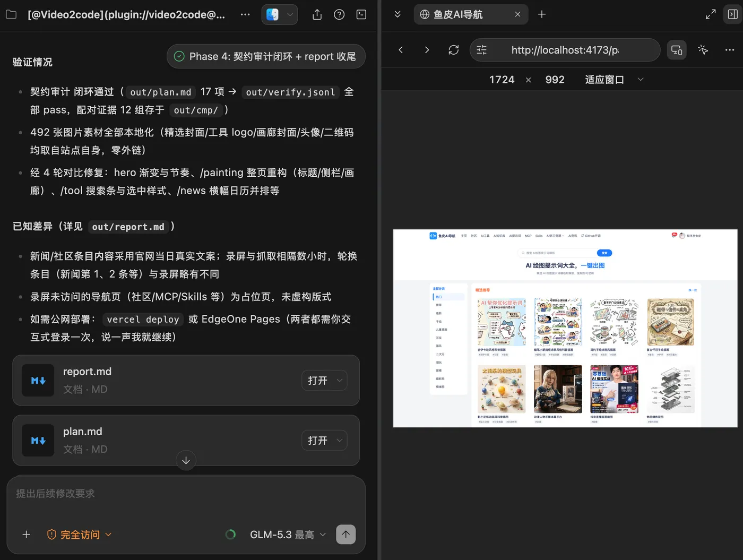Jump to bottom with the down-arrow button
The image size is (743, 560).
(x=186, y=460)
